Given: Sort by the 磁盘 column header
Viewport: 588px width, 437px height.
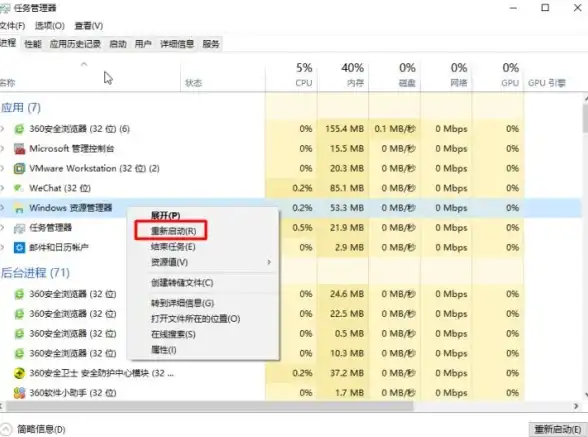Looking at the screenshot, I should pyautogui.click(x=394, y=75).
